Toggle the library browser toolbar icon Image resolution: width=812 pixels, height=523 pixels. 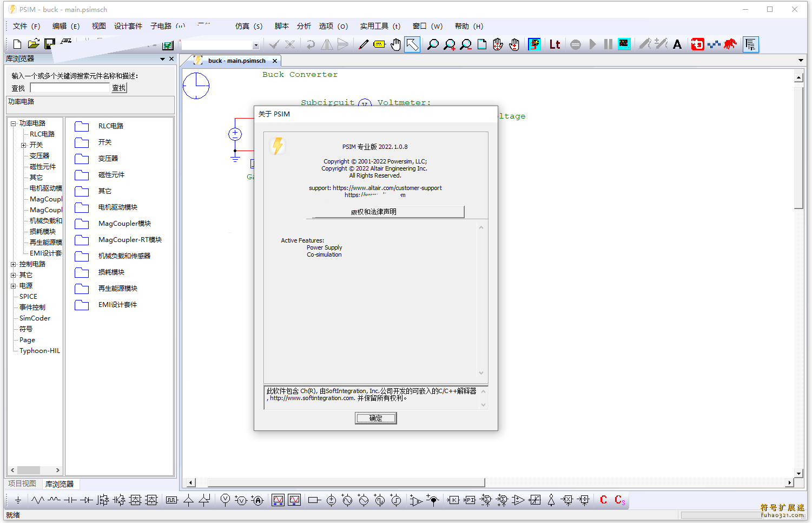point(750,44)
